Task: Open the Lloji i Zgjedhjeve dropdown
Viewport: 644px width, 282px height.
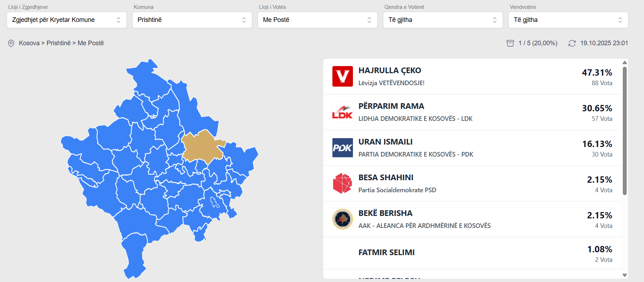Action: coord(67,20)
